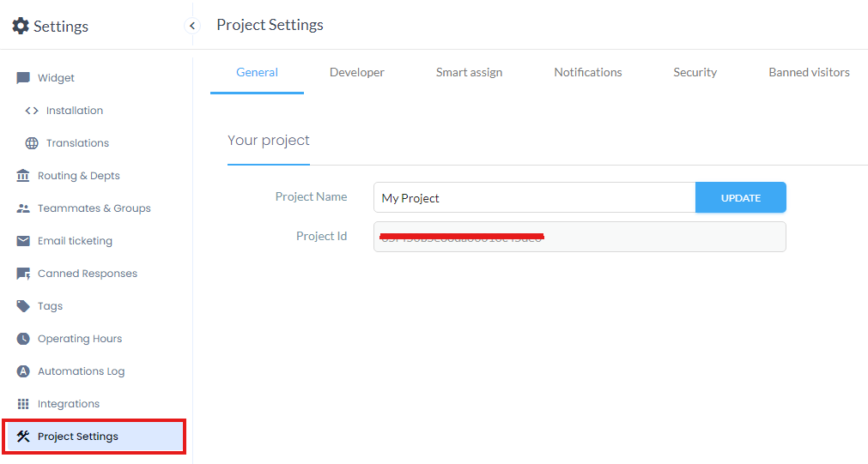
Task: Click the Teammates & Groups people icon
Action: point(23,208)
